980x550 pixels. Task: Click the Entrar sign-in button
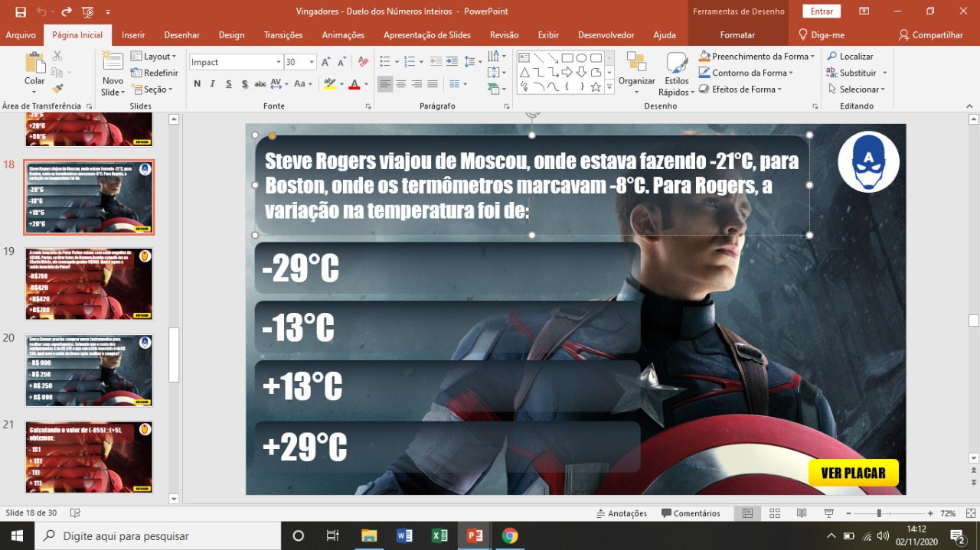[x=822, y=11]
